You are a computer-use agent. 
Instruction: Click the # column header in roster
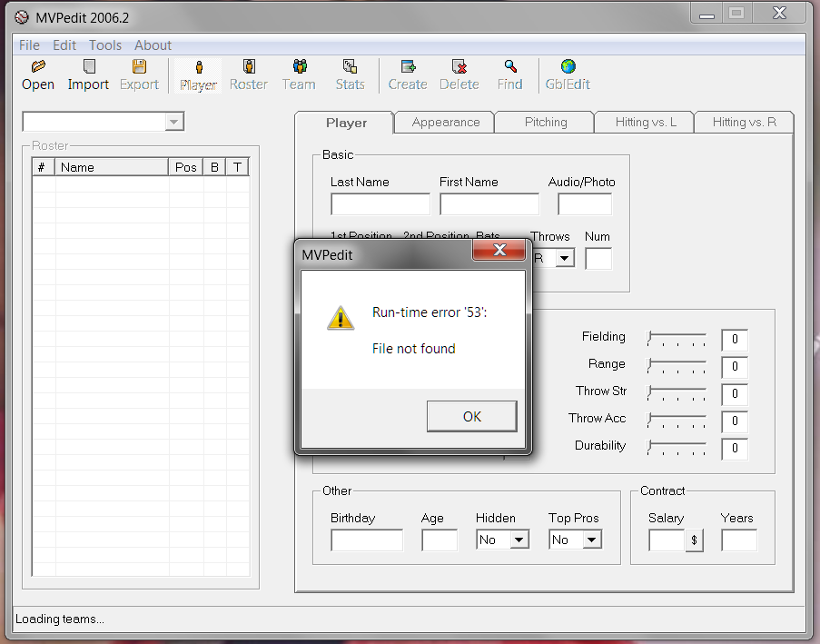click(x=44, y=167)
